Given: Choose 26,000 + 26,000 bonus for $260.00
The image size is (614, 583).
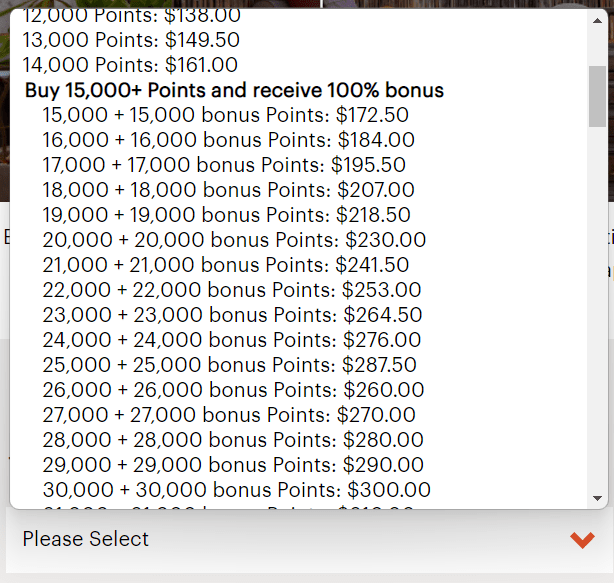Looking at the screenshot, I should [x=233, y=390].
